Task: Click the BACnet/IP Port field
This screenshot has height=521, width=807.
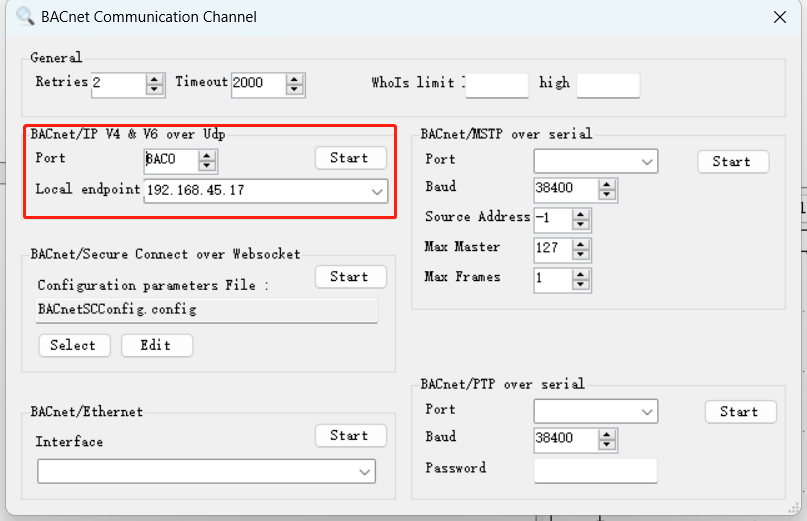Action: click(171, 160)
